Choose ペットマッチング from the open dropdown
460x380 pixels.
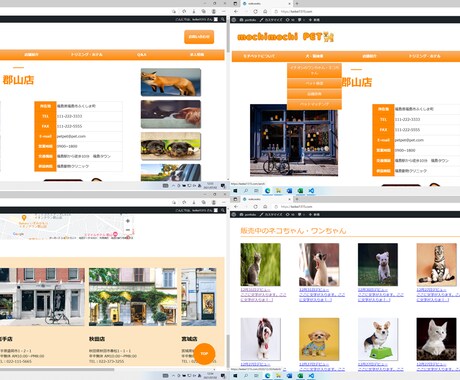pos(314,104)
